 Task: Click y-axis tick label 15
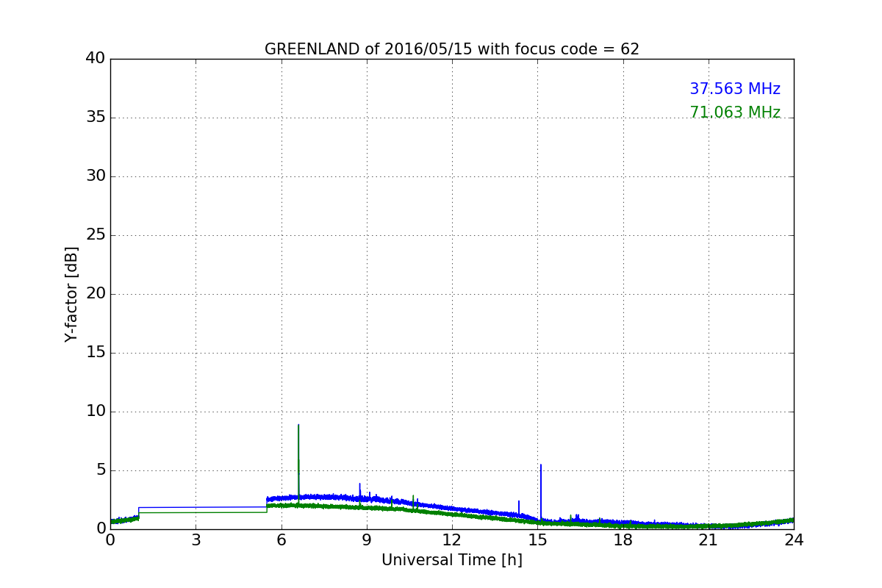pyautogui.click(x=96, y=353)
